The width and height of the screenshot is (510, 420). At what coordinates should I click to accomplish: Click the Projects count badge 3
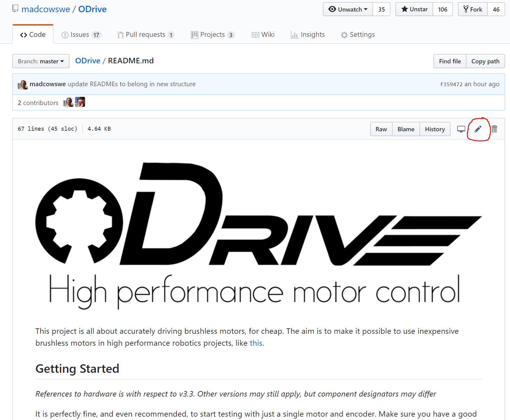coord(231,35)
